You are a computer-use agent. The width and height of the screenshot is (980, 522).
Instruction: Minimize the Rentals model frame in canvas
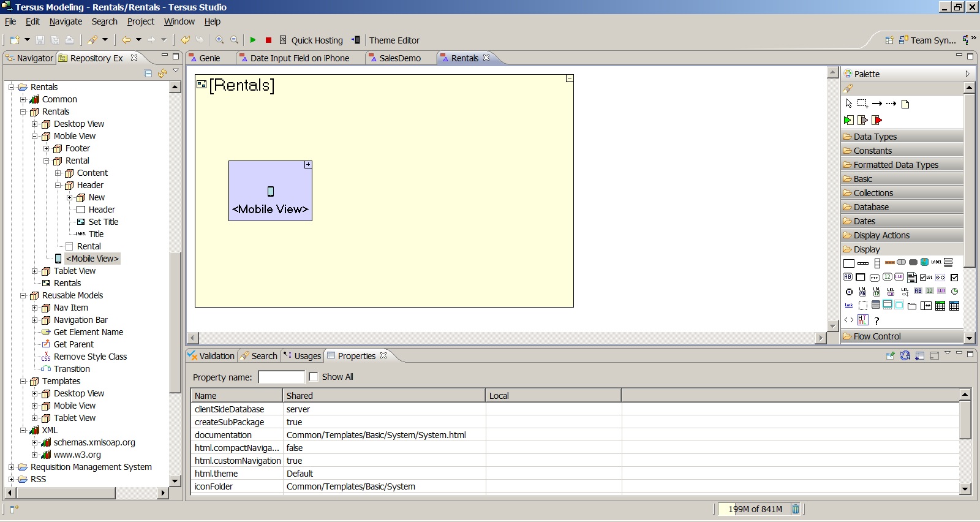(x=569, y=78)
